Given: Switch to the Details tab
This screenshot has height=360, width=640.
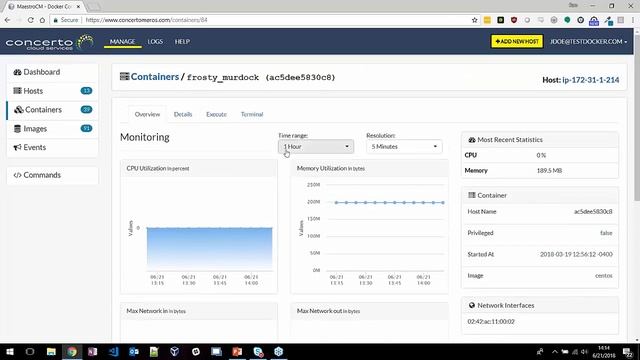Looking at the screenshot, I should click(x=183, y=114).
